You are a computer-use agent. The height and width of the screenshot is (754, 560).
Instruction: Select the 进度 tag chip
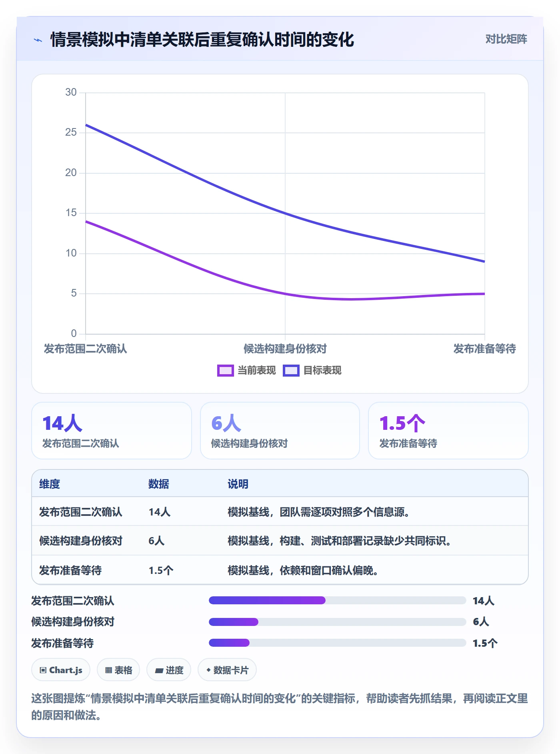169,670
